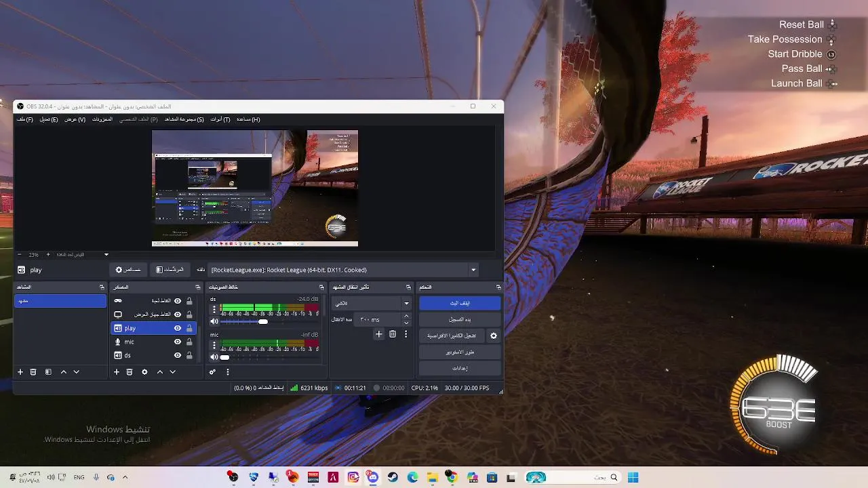Adjust the ds volume slider
The width and height of the screenshot is (868, 488).
tap(263, 321)
